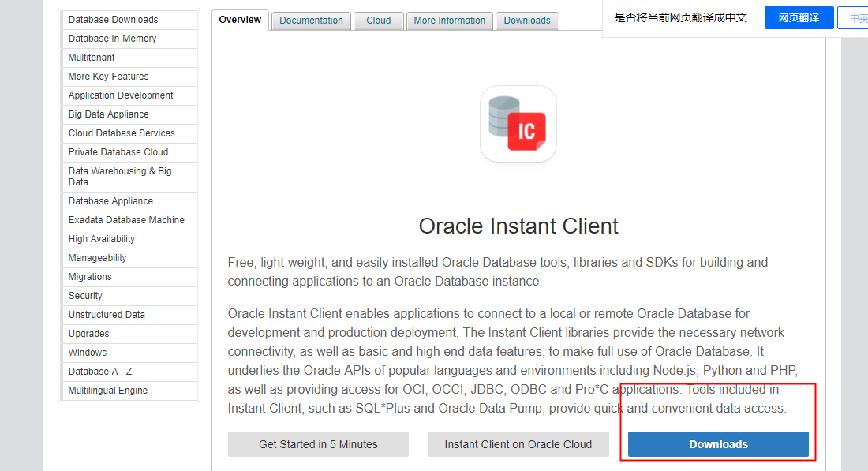Open the Cloud tab

coord(379,21)
